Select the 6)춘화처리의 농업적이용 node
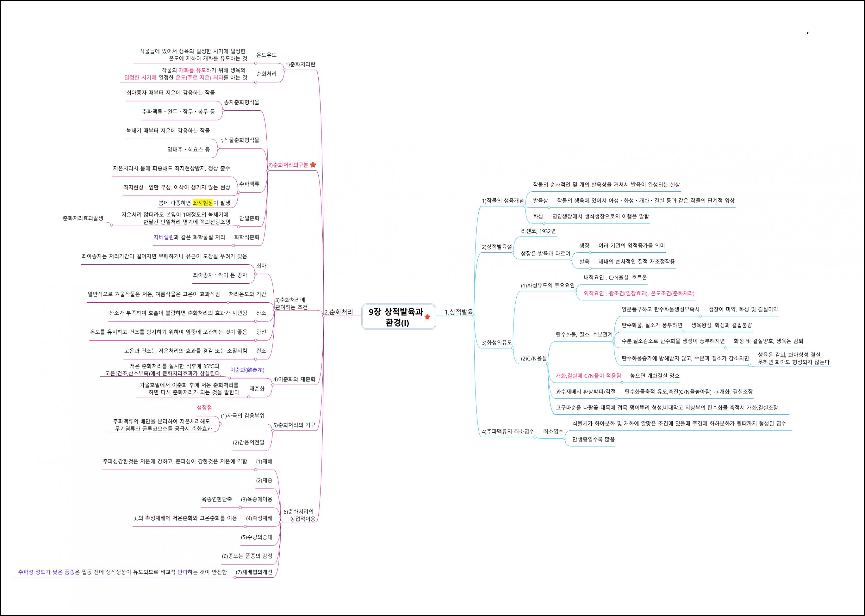 point(299,515)
